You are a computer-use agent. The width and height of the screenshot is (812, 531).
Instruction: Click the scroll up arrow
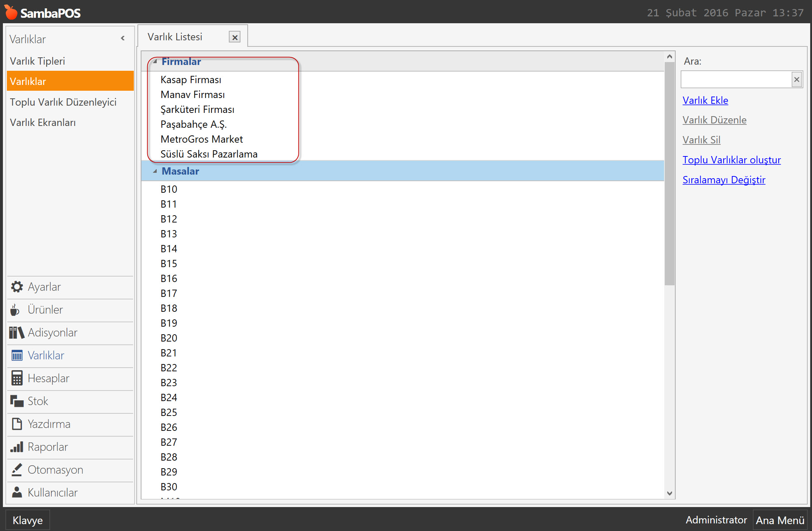(669, 57)
